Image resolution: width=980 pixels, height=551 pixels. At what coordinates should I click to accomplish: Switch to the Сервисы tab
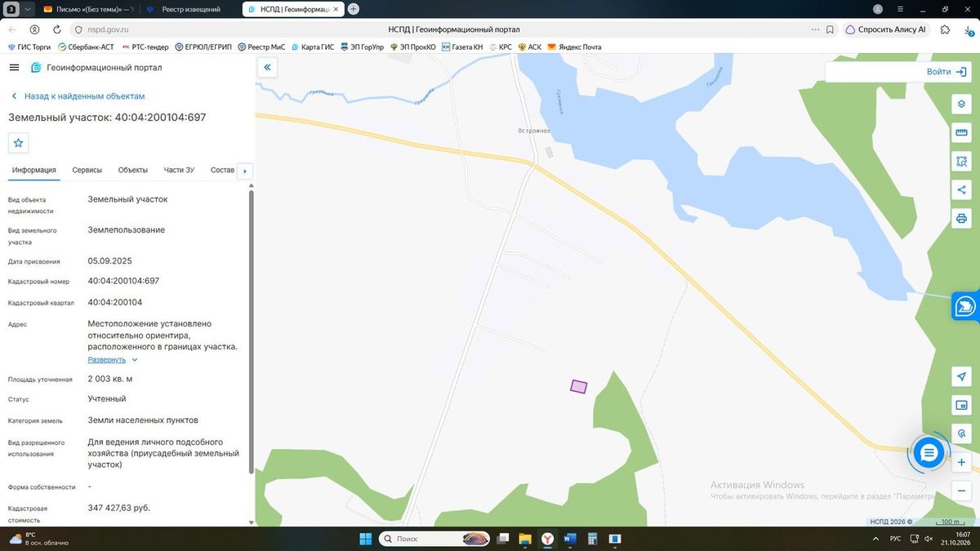coord(87,170)
